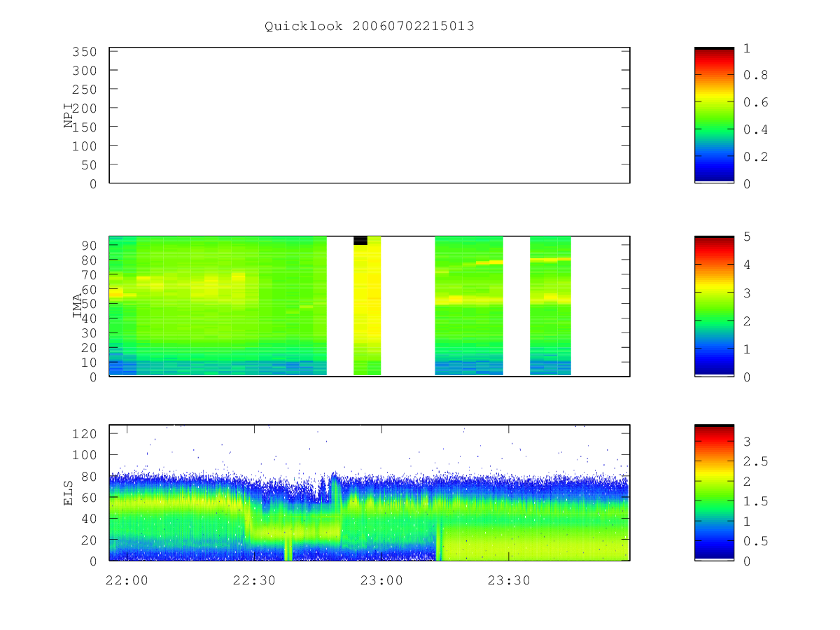The height and width of the screenshot is (630, 840).
Task: Click the 70 tick on IMA axis
Action: [x=89, y=274]
